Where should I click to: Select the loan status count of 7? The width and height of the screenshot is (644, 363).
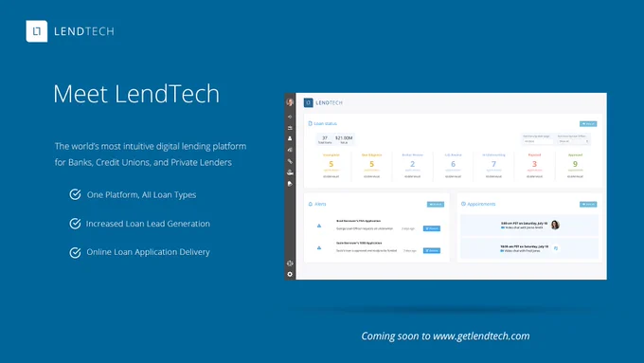(x=493, y=164)
